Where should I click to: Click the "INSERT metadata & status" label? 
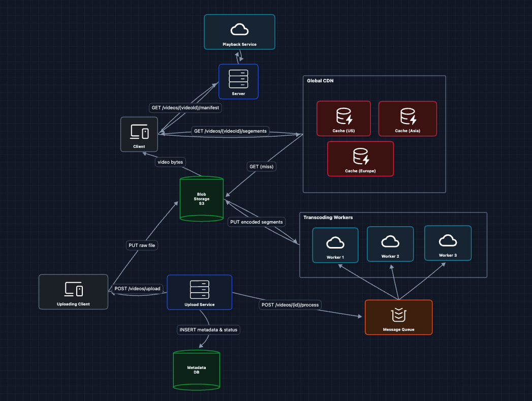(x=208, y=329)
